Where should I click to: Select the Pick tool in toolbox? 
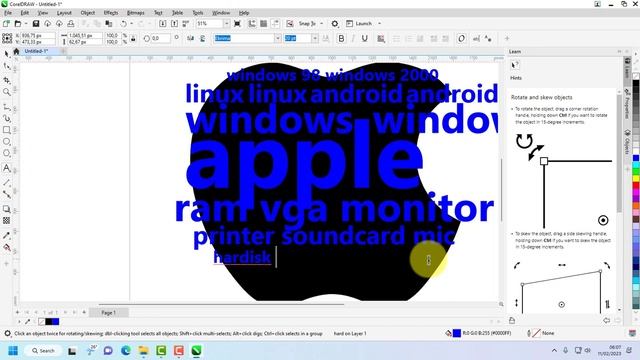pyautogui.click(x=7, y=54)
